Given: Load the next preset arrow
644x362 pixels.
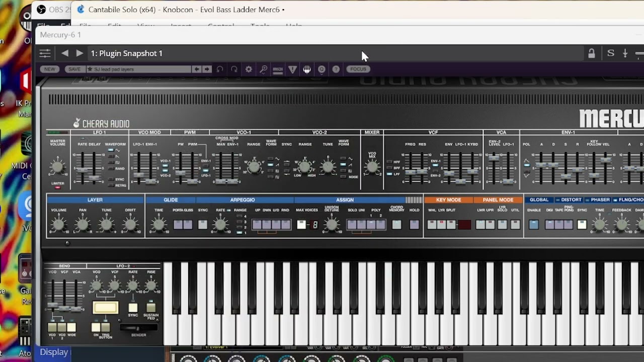Looking at the screenshot, I should pos(207,69).
